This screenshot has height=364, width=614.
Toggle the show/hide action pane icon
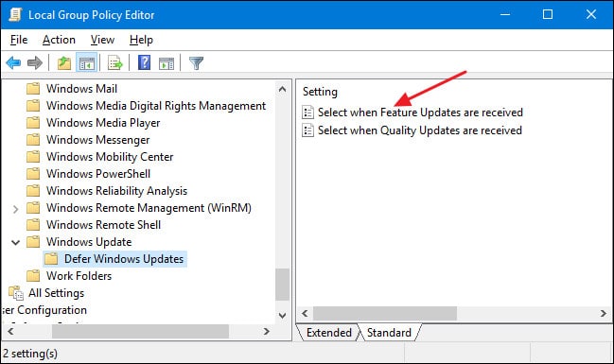(167, 62)
